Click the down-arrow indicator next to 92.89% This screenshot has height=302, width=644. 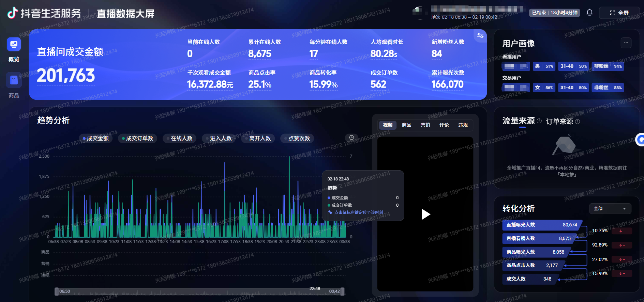tap(622, 245)
